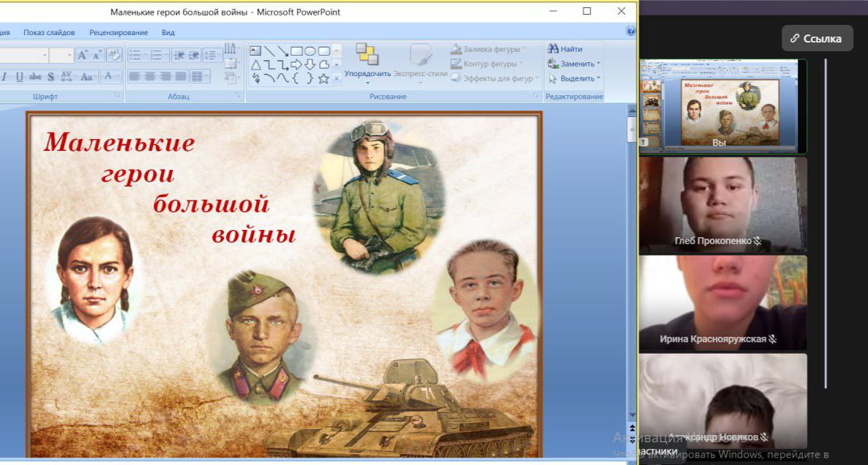
Task: Open the align text options
Action: point(231,63)
